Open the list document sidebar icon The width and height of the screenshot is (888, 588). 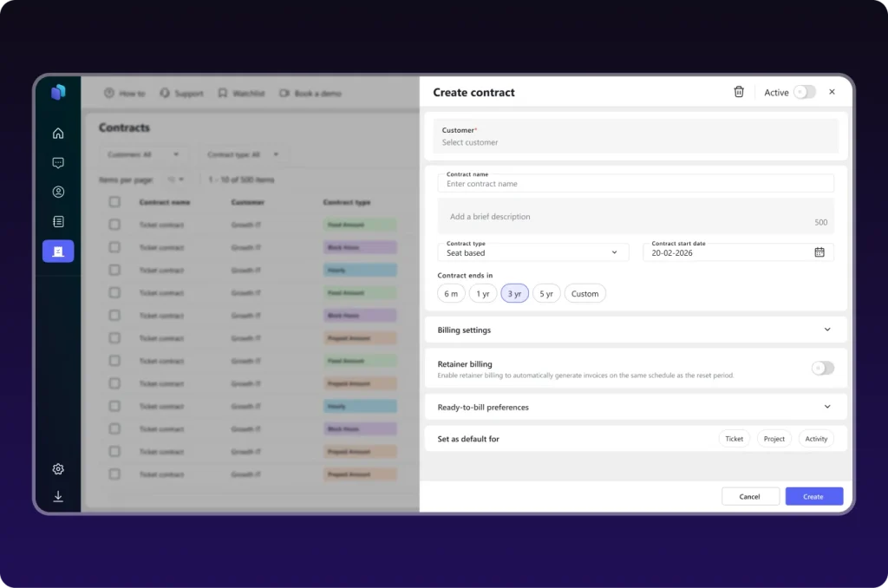[x=58, y=222]
